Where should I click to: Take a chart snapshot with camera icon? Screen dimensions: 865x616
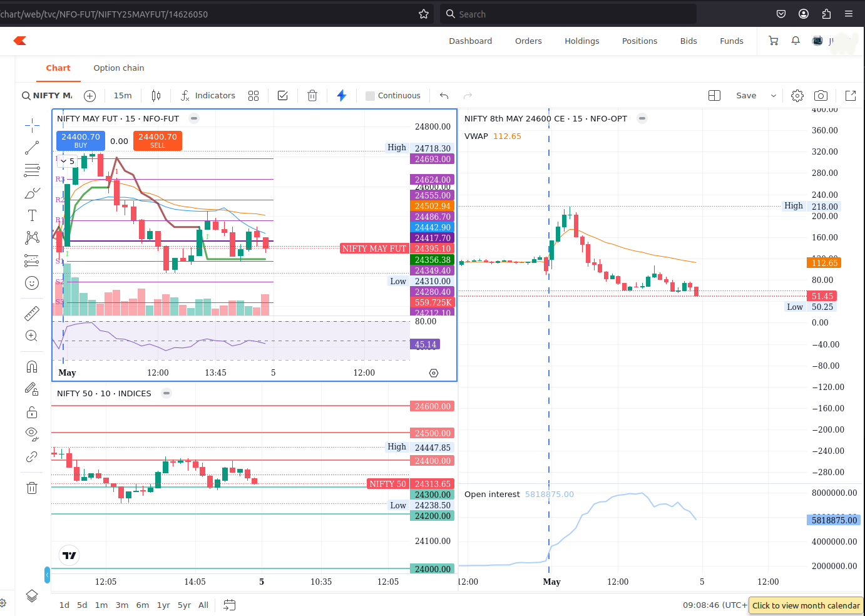(821, 96)
